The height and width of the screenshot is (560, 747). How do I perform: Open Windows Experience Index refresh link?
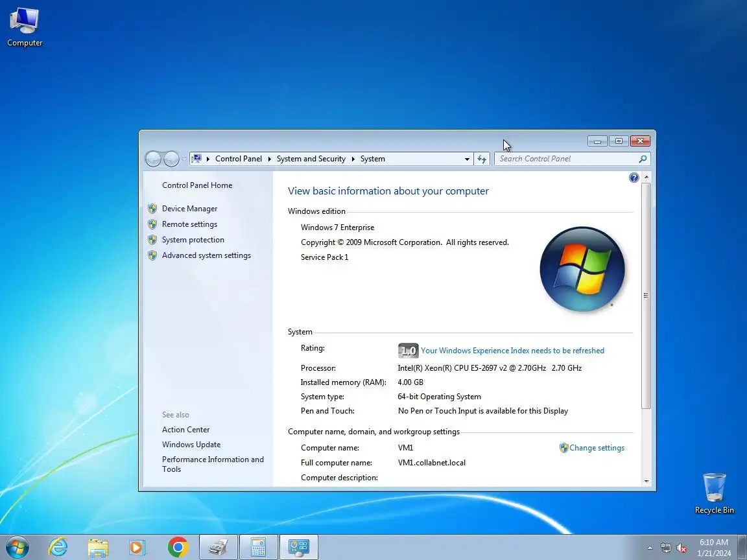tap(512, 351)
